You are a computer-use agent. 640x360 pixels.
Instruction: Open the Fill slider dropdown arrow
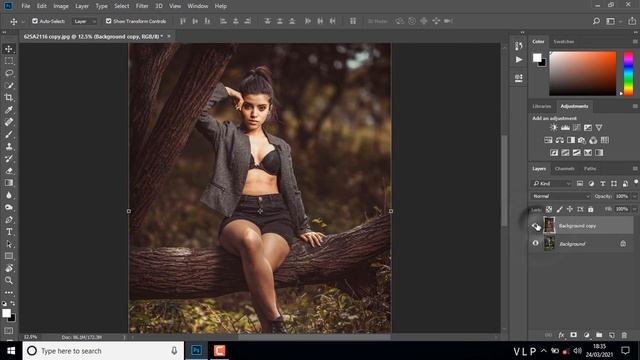click(635, 209)
